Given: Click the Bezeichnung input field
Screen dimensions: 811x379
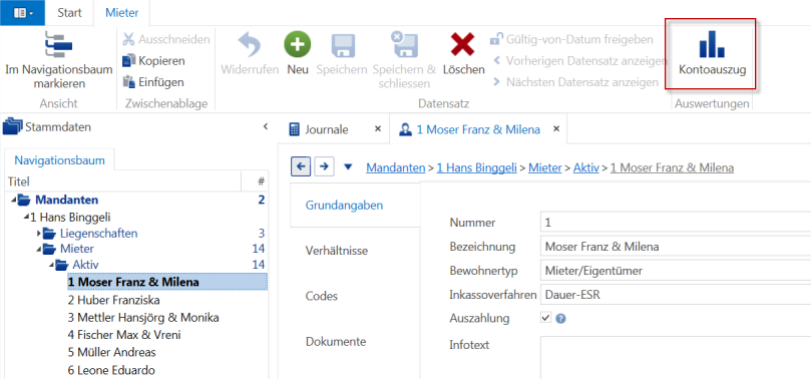Looking at the screenshot, I should click(675, 247).
